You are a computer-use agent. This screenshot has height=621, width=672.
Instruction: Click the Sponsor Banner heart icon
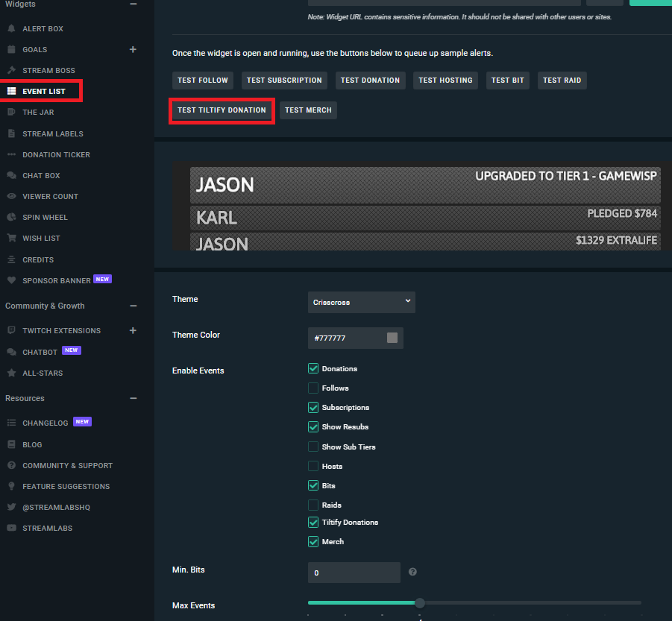[11, 280]
